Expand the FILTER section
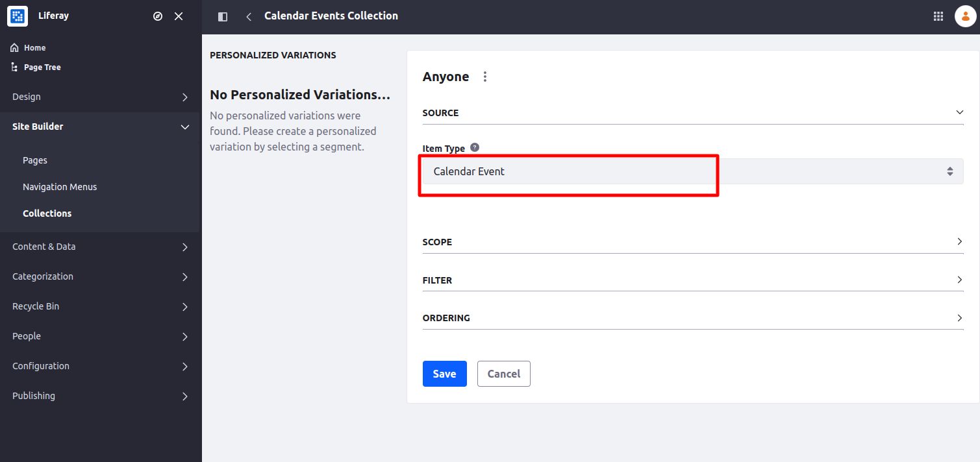980x462 pixels. 693,280
